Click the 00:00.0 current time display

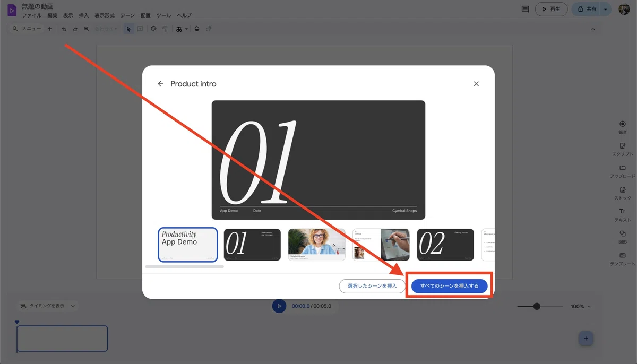(x=300, y=306)
